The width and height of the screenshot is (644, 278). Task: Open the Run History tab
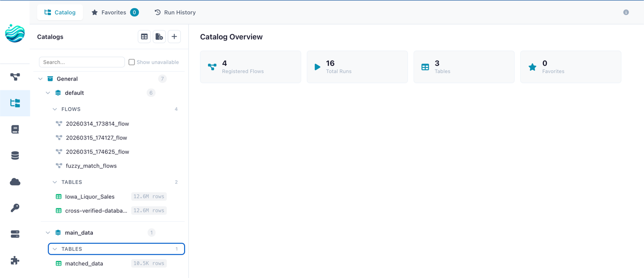pyautogui.click(x=175, y=12)
